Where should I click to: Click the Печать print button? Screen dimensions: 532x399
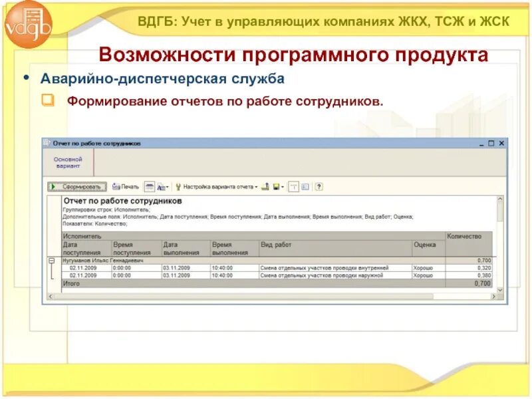pos(126,187)
